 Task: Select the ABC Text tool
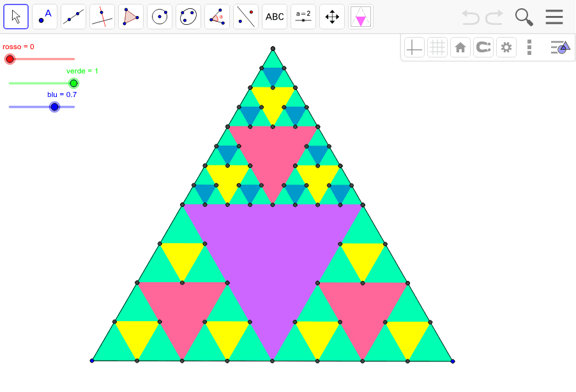tap(275, 17)
